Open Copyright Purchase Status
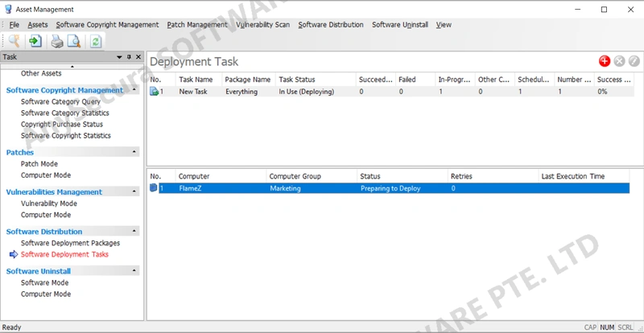 click(x=62, y=124)
